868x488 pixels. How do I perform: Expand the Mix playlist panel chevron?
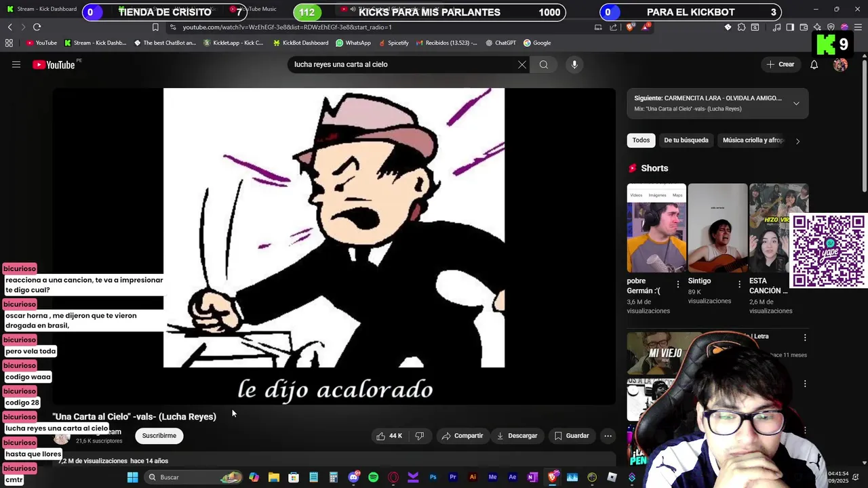796,103
